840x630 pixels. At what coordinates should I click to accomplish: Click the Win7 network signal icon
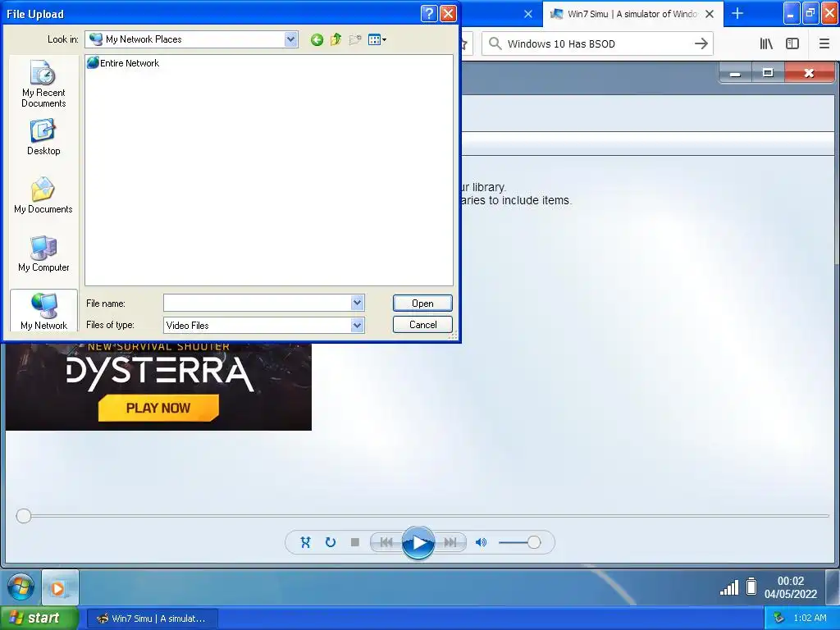coord(729,587)
